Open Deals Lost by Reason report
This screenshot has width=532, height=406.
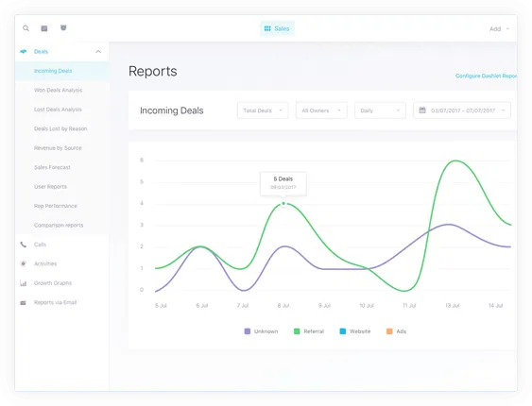pos(60,128)
